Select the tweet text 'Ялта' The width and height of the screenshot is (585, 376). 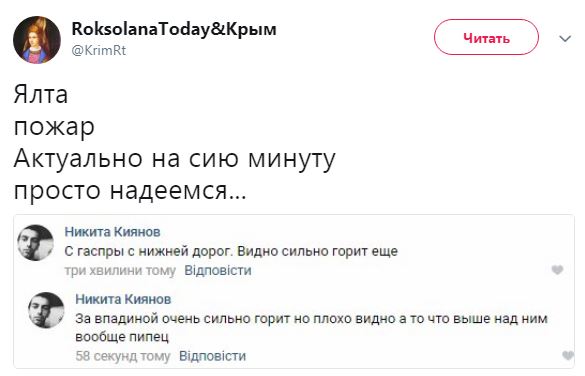pyautogui.click(x=41, y=94)
